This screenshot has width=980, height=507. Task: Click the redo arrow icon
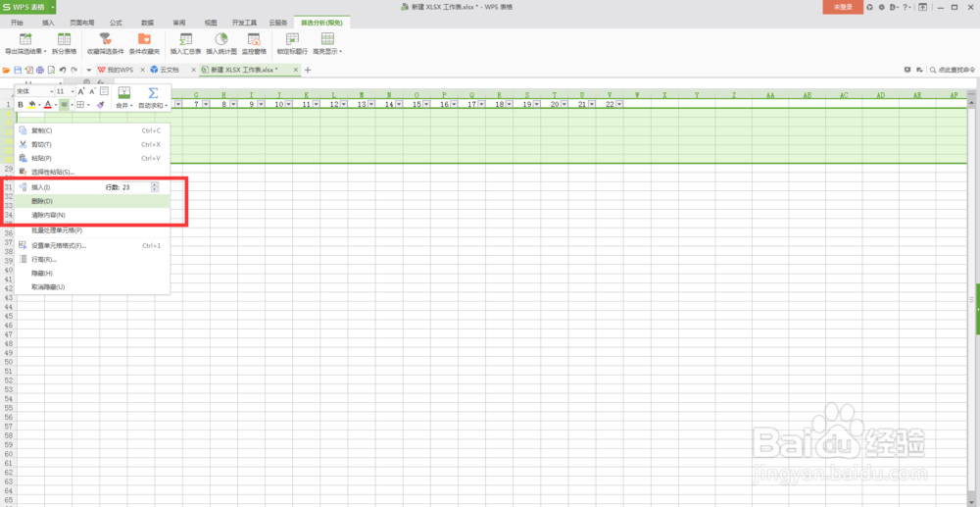[73, 70]
